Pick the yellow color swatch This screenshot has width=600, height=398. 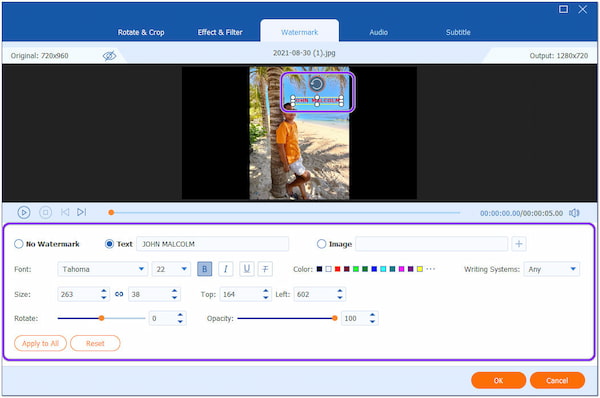tap(420, 269)
